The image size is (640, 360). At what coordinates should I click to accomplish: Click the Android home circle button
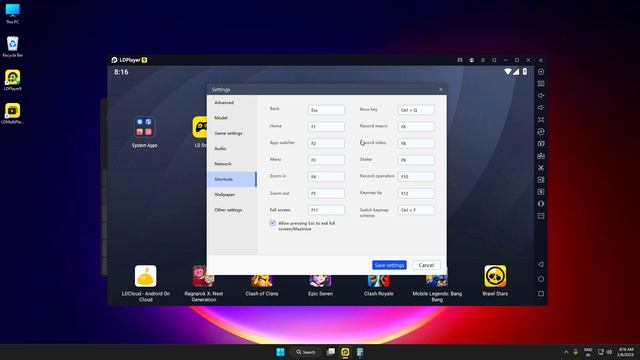541,279
